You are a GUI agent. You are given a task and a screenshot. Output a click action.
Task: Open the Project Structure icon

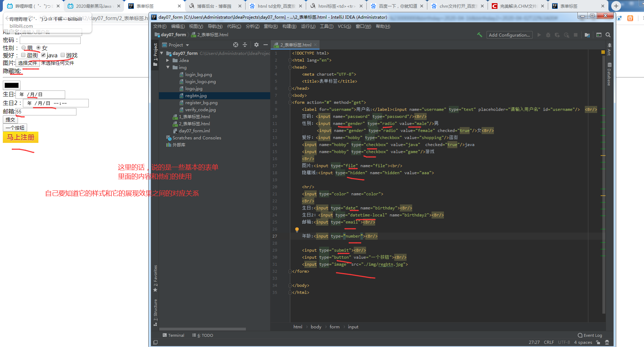587,35
